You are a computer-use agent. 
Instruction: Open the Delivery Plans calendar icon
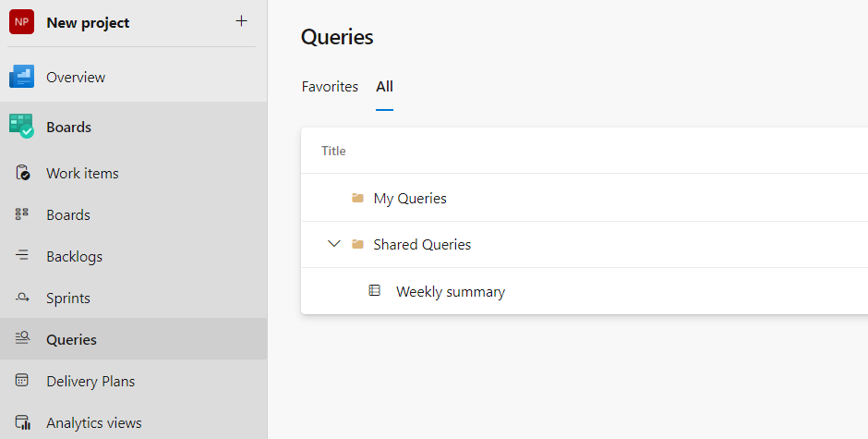point(23,381)
